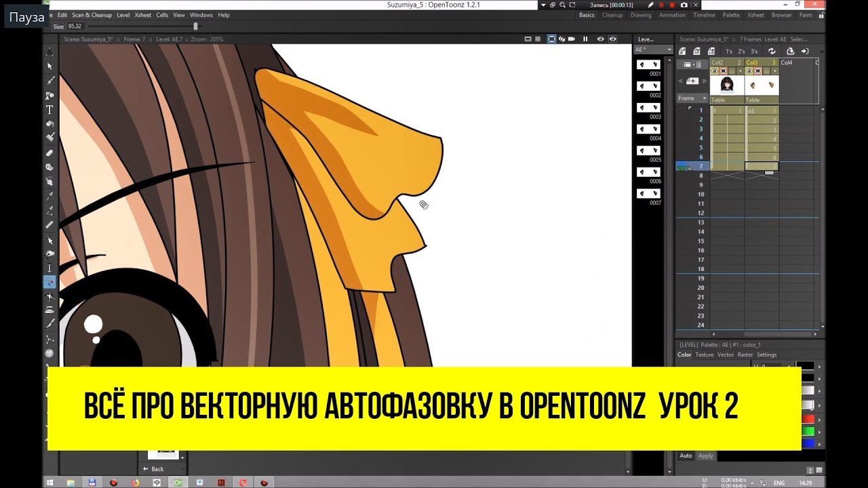Viewport: 868px width, 488px height.
Task: Toggle Col3 lock icon
Action: [767, 70]
